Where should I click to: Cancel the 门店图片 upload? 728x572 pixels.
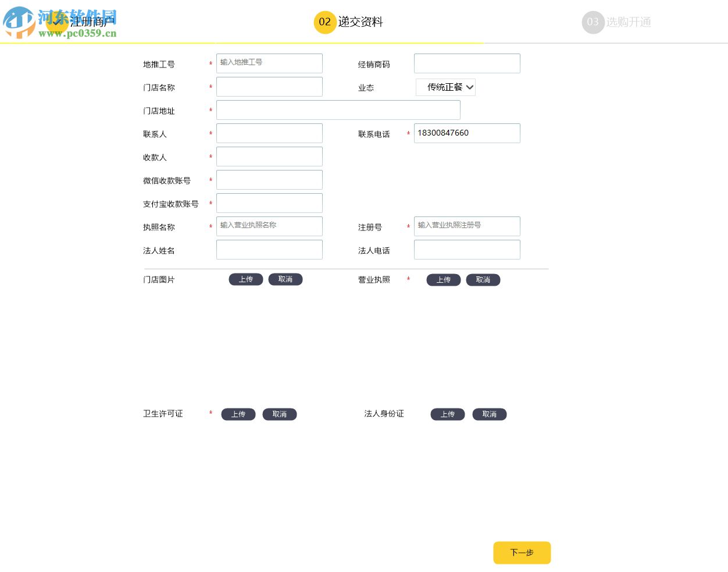point(285,279)
